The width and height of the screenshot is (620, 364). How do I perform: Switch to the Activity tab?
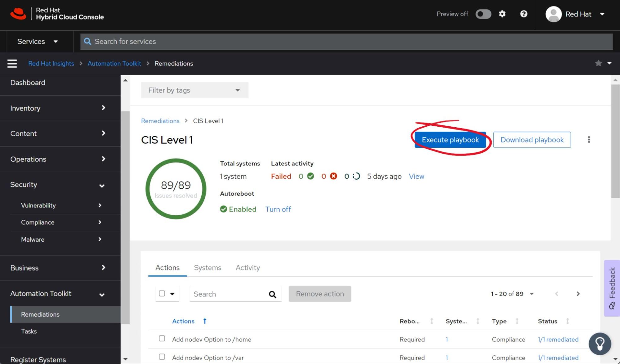pos(248,268)
